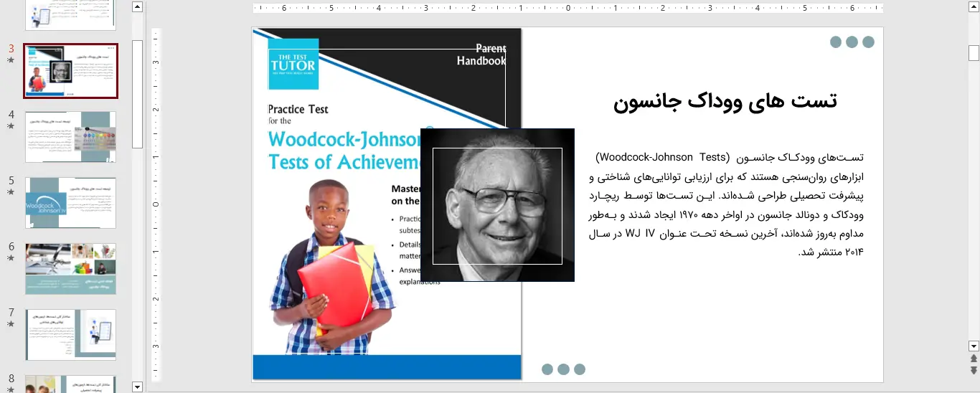Go to Next Slide using double-down arrow button
Viewport: 980px width, 393px height.
click(974, 371)
